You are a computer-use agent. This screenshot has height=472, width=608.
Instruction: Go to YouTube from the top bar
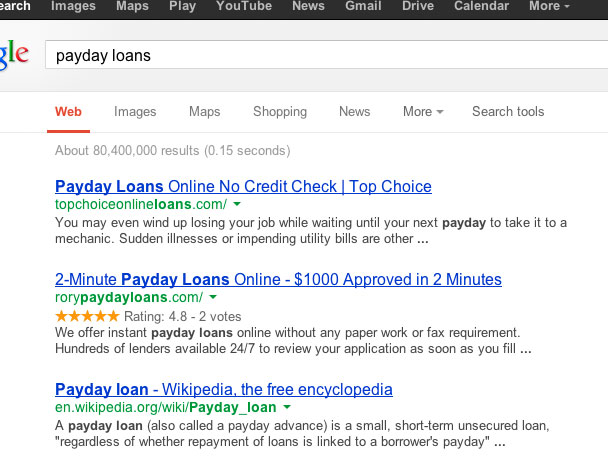click(x=244, y=6)
